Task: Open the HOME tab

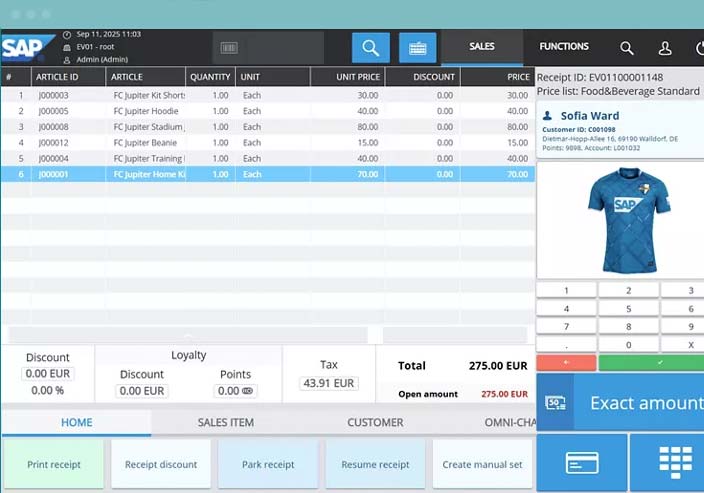Action: tap(77, 423)
